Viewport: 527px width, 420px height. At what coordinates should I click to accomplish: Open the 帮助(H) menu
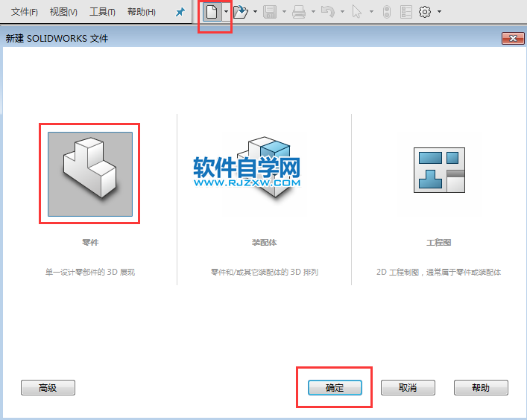[142, 12]
